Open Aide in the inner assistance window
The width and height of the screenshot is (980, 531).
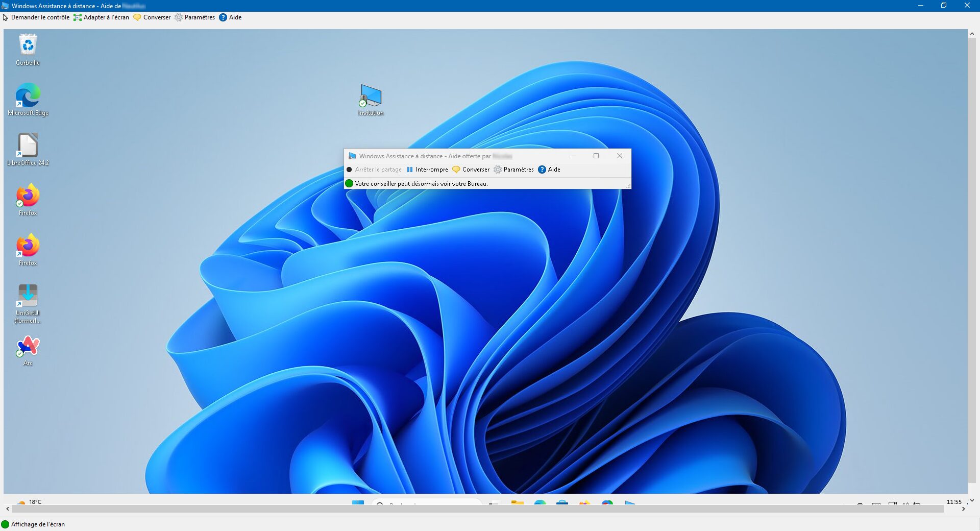point(549,170)
